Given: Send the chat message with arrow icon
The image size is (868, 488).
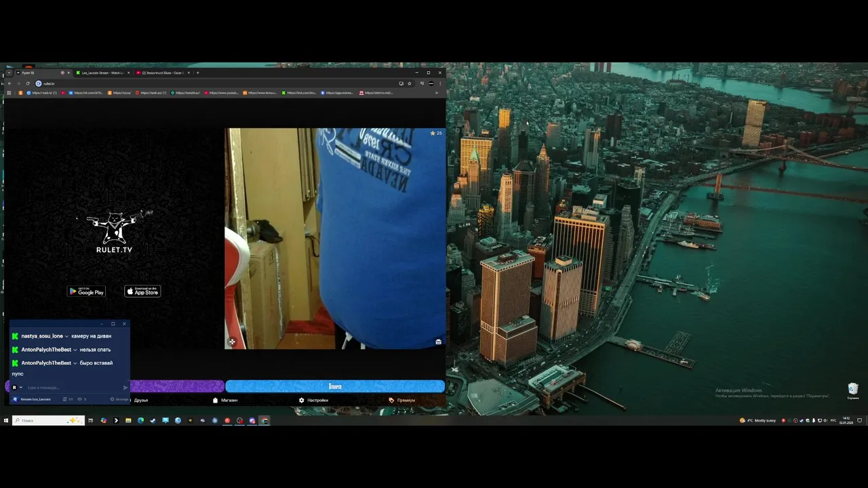Looking at the screenshot, I should tap(125, 388).
